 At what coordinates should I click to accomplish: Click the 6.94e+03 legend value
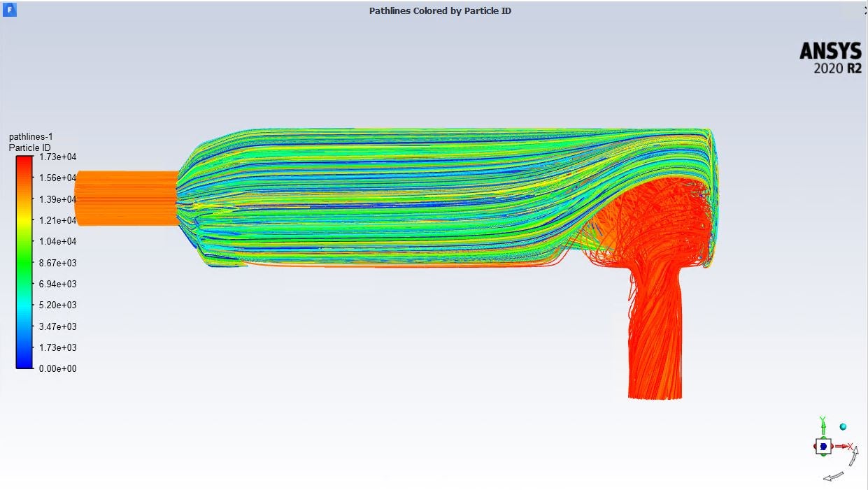[58, 284]
